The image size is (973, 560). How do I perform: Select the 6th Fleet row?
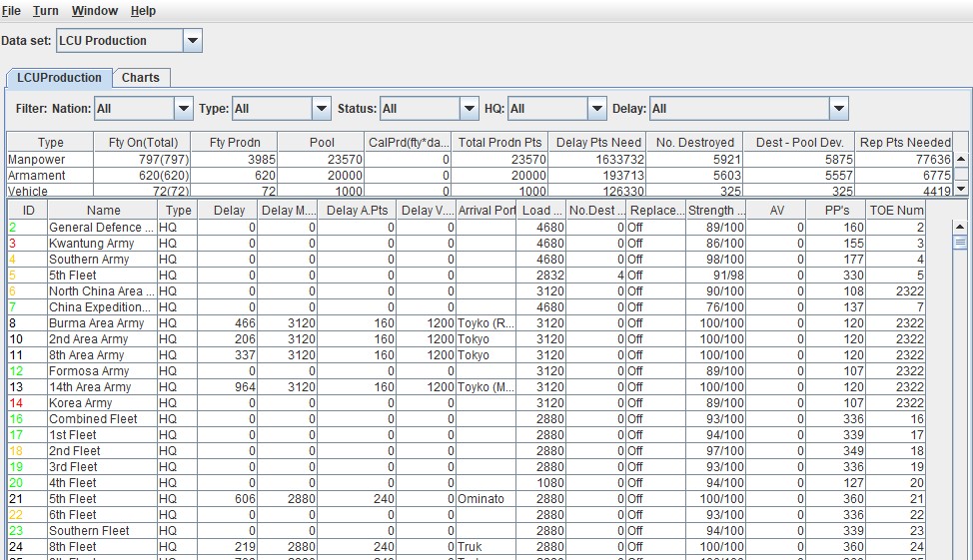[x=467, y=515]
